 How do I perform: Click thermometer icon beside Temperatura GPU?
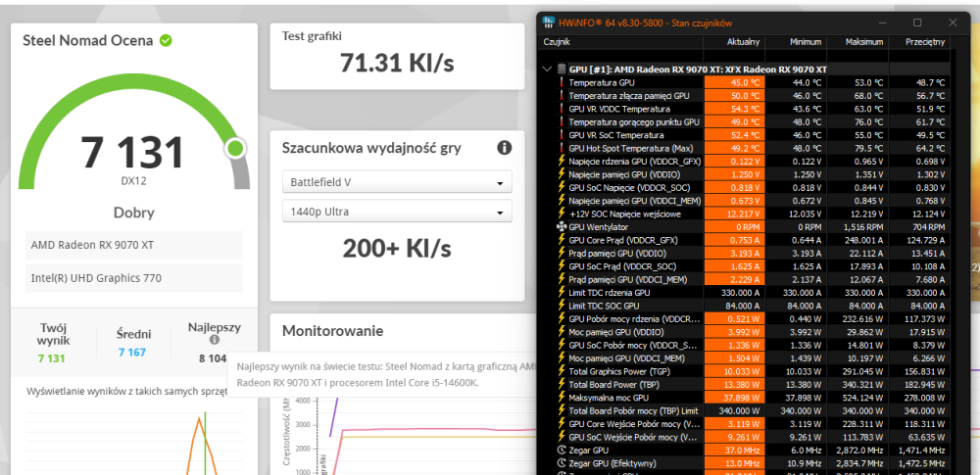[562, 82]
